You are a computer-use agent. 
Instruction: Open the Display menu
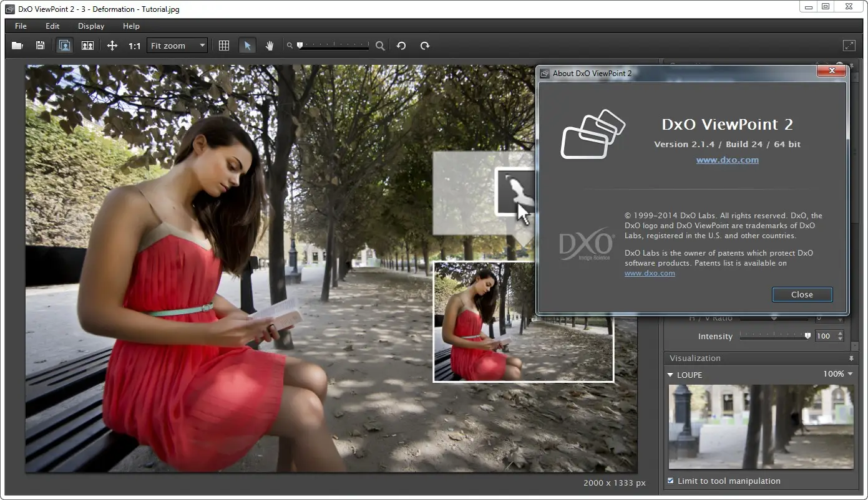(x=91, y=26)
